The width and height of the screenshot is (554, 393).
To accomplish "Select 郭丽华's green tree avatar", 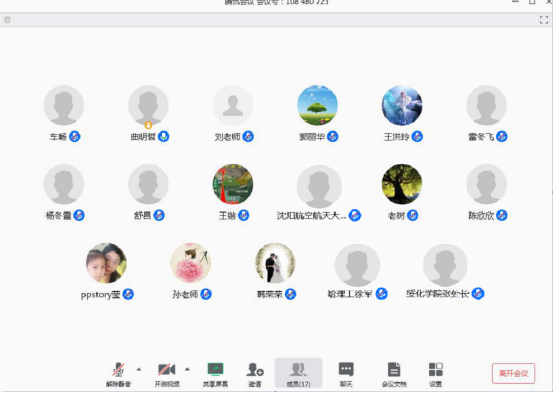I will (x=317, y=105).
